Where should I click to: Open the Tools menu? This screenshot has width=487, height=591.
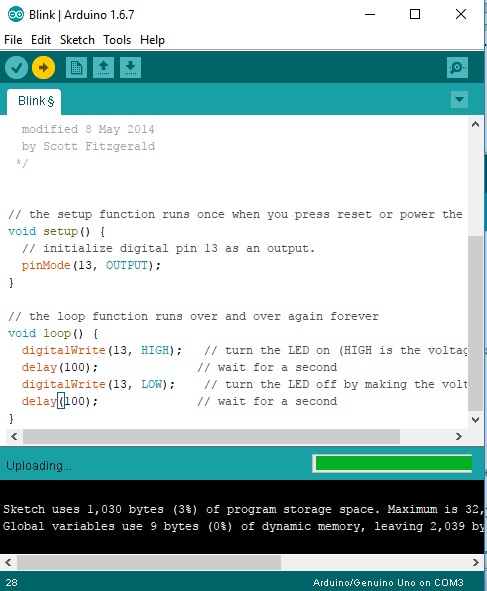pos(117,40)
